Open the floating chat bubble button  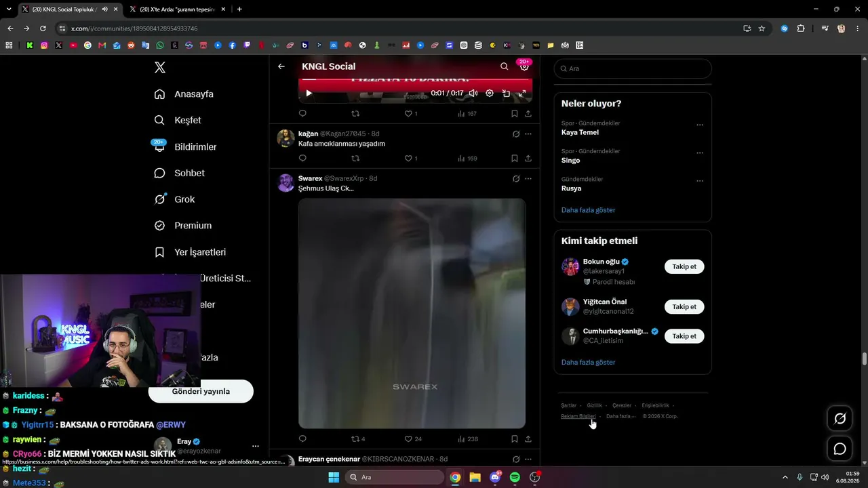click(840, 449)
